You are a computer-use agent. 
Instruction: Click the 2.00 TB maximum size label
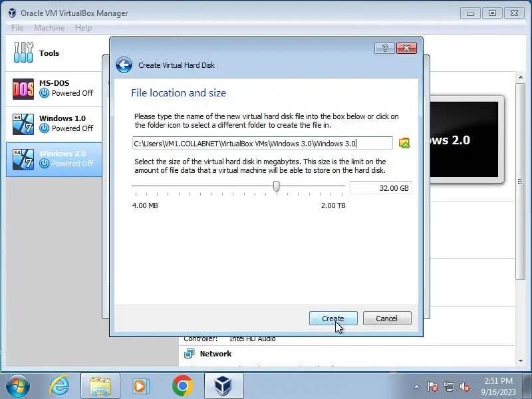tap(333, 205)
